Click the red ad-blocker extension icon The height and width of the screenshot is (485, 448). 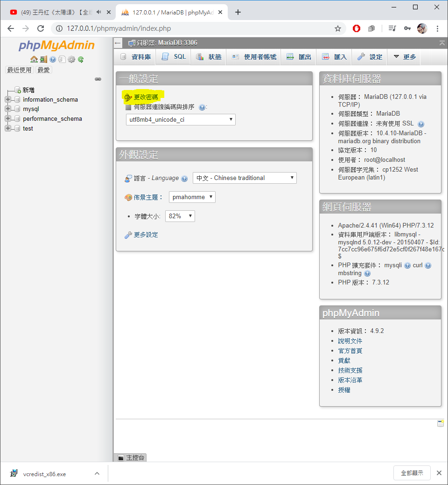tap(357, 28)
